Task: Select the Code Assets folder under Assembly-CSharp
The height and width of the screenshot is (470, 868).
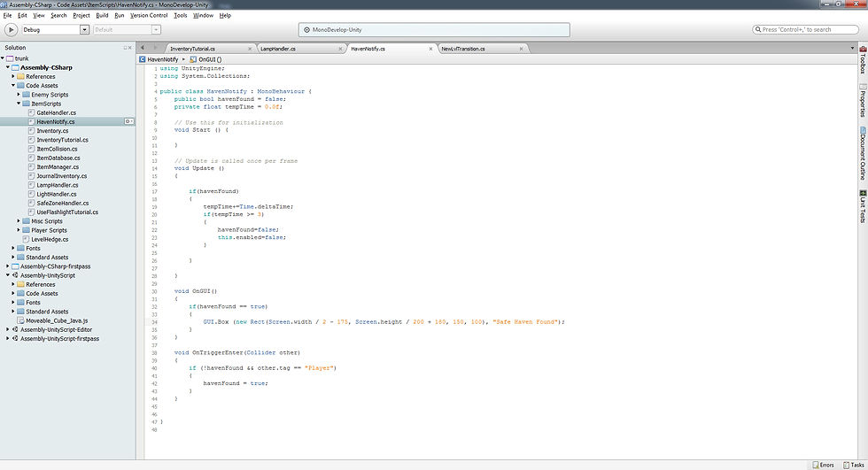Action: point(43,86)
